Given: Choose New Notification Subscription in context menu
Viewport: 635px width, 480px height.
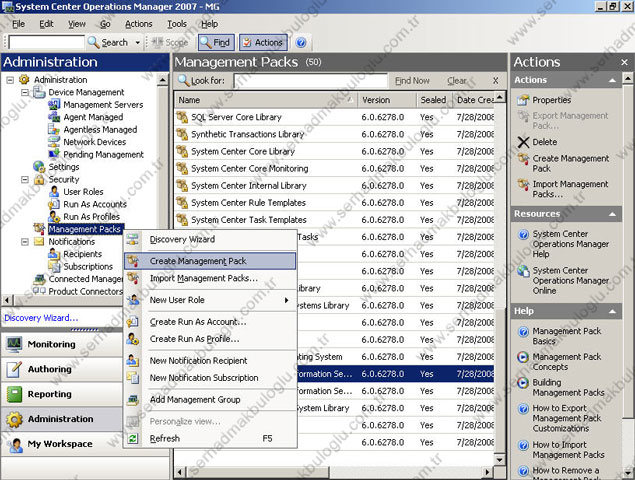Looking at the screenshot, I should [x=210, y=378].
